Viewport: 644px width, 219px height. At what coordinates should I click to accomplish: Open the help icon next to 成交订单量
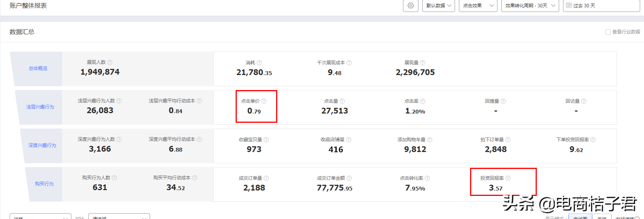[x=266, y=178]
